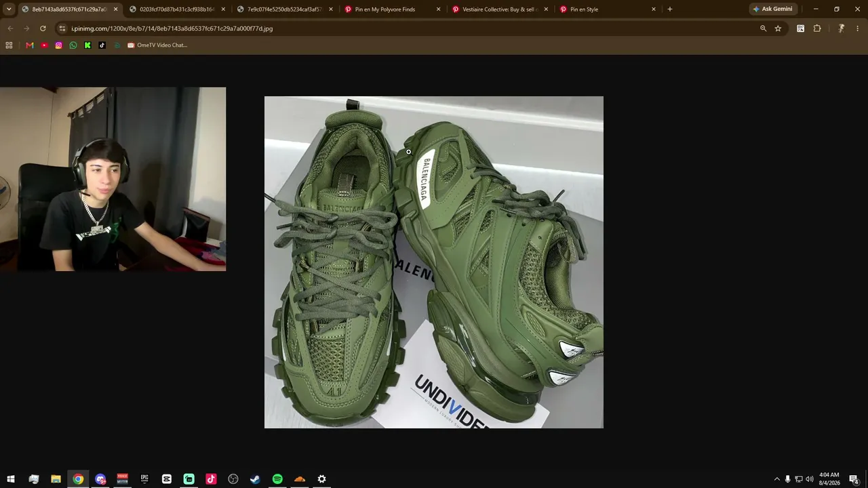
Task: Open network status tray icon
Action: 798,479
